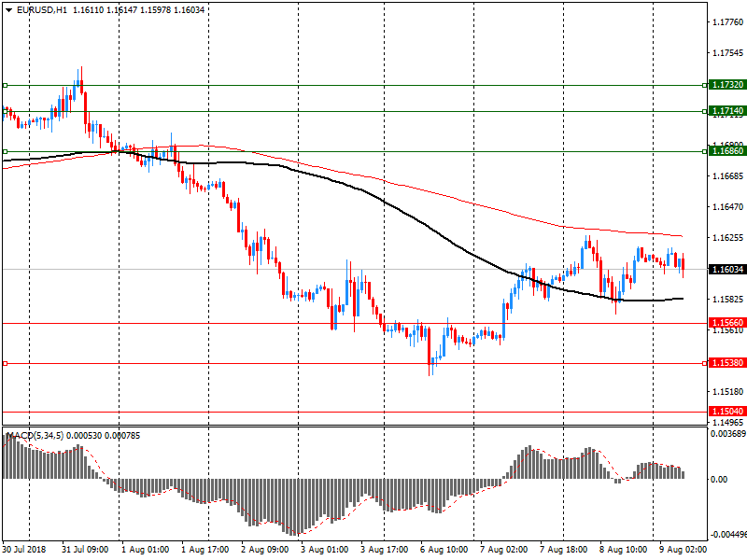Select the current price label 1.16034

click(726, 270)
